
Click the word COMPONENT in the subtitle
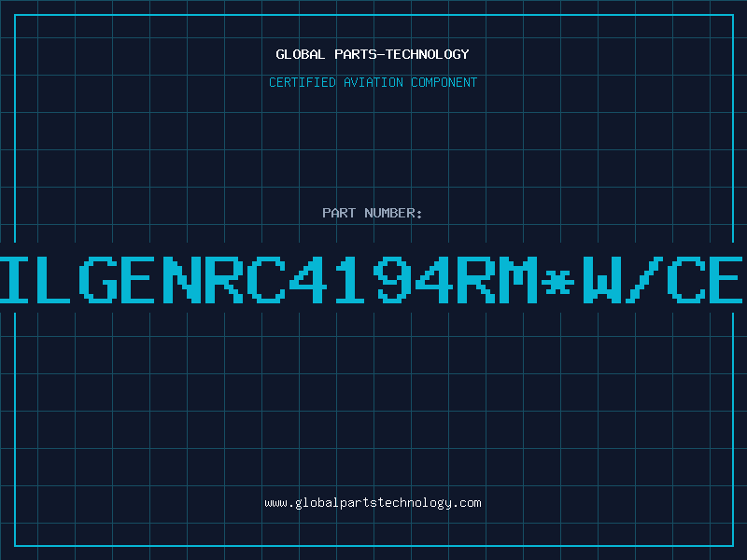[444, 82]
